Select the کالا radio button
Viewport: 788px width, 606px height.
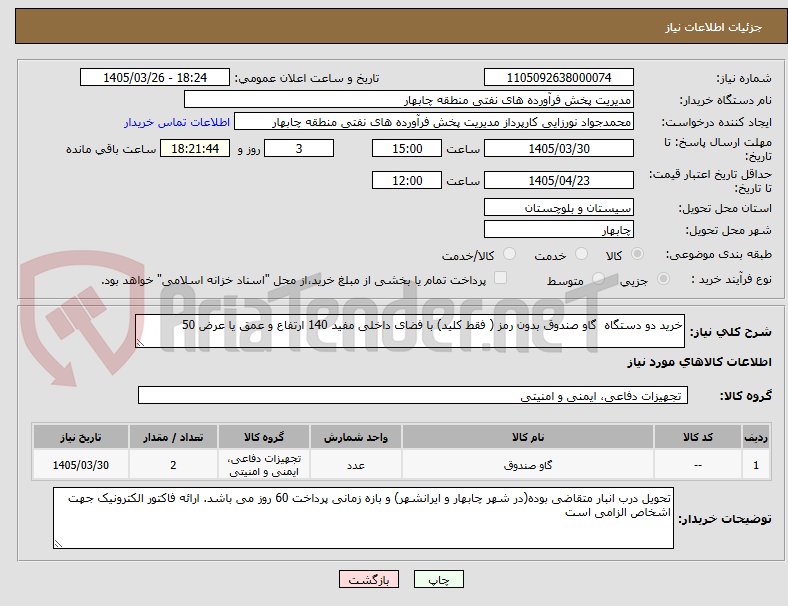(637, 254)
